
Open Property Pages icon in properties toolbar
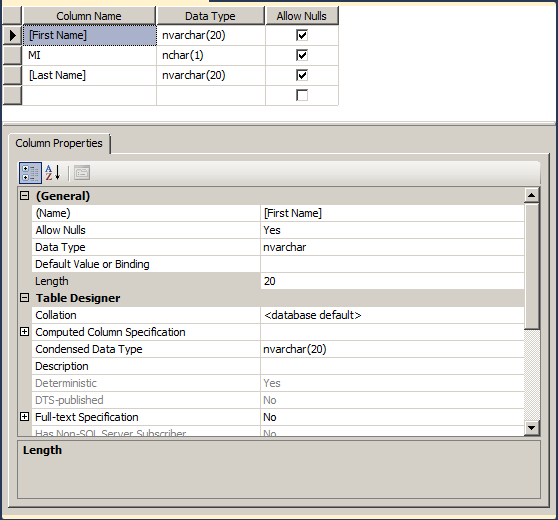[x=82, y=173]
